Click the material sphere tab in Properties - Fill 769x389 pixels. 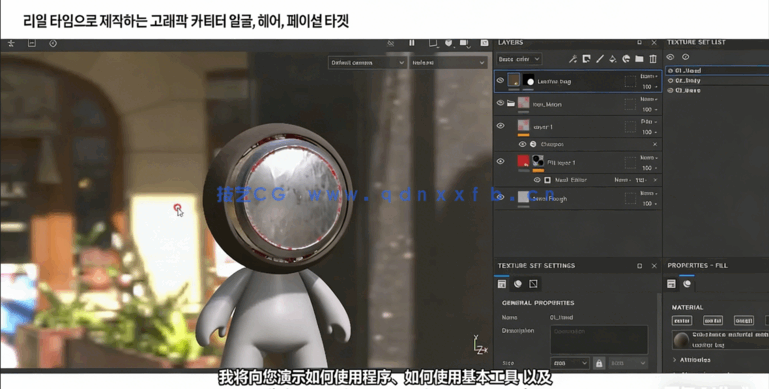687,284
